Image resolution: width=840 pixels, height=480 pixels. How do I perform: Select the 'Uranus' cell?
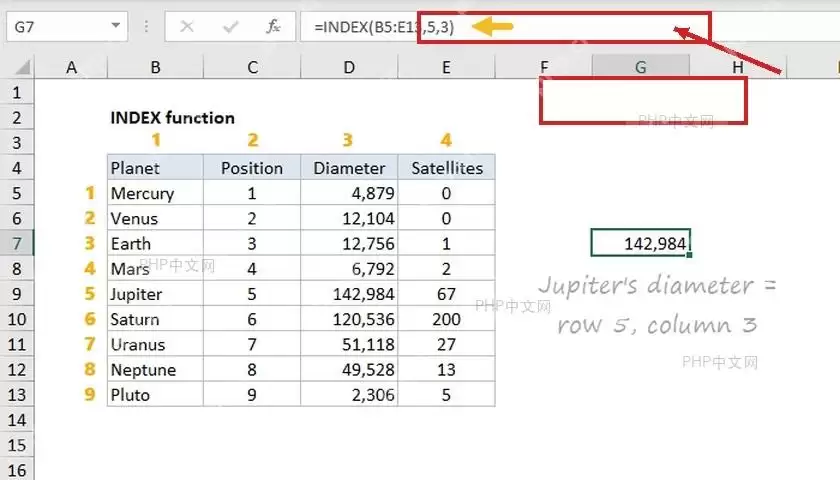pos(155,344)
